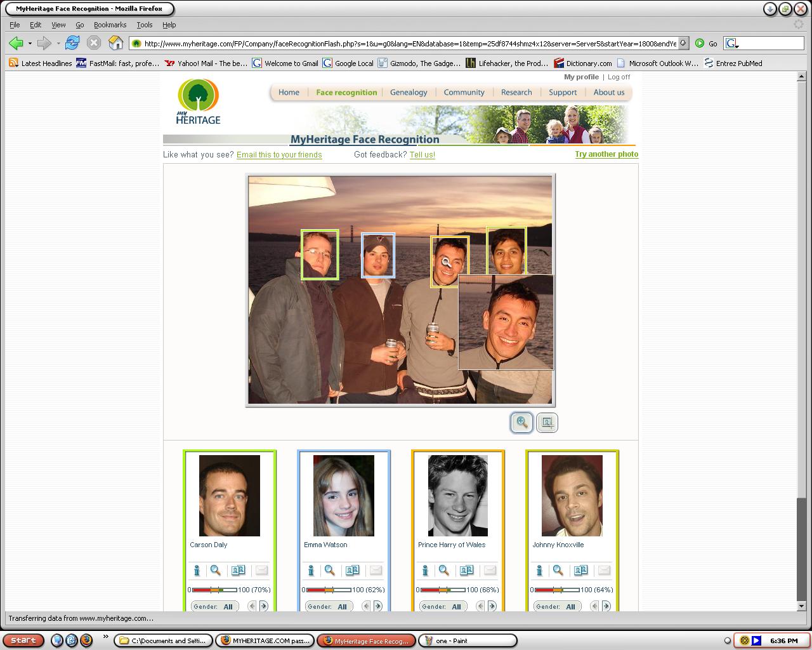Image resolution: width=812 pixels, height=650 pixels.
Task: Click Firefox reload button
Action: click(72, 43)
